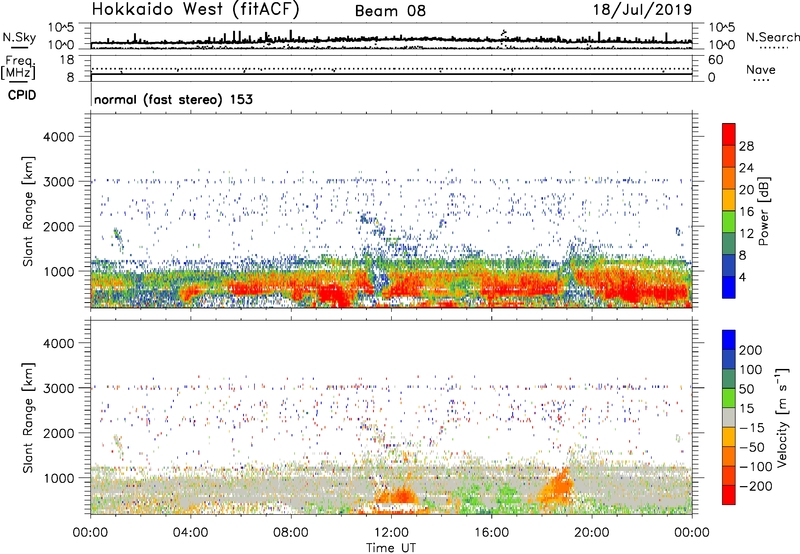Screen dimensions: 800x554
Task: Click the date "18/Jul/2019"
Action: pos(642,10)
